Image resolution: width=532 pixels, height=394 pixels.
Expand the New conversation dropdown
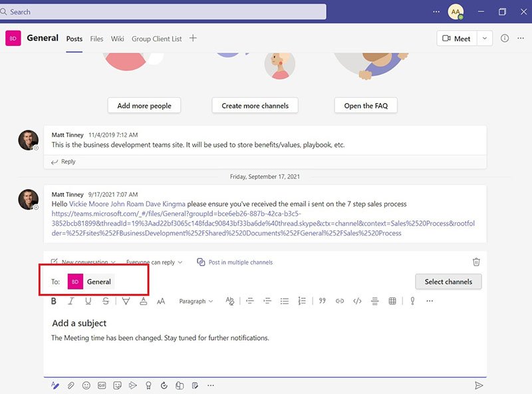(x=84, y=262)
